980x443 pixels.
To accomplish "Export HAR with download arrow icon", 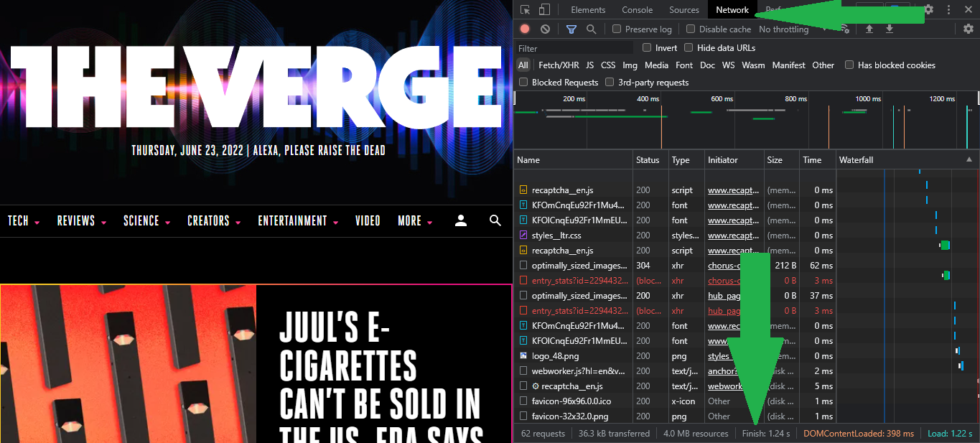I will (890, 29).
